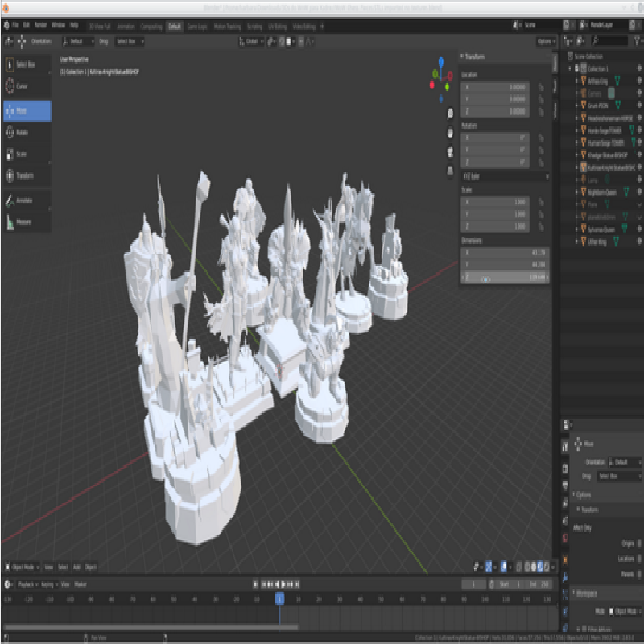Select the Rotate tool
This screenshot has height=644, width=644.
click(27, 132)
